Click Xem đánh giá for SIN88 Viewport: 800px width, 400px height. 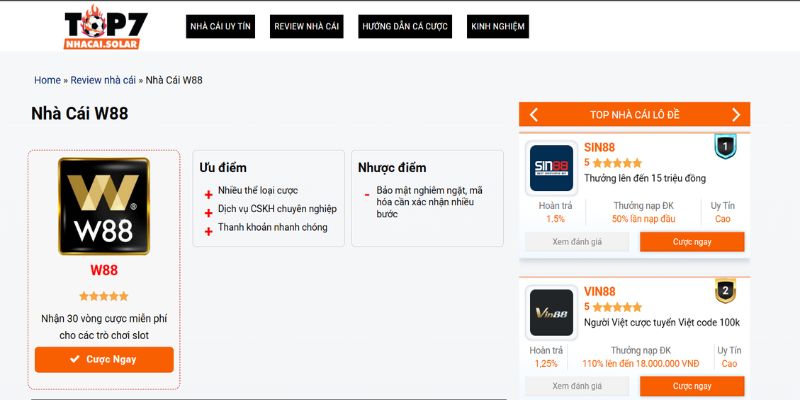pyautogui.click(x=577, y=242)
